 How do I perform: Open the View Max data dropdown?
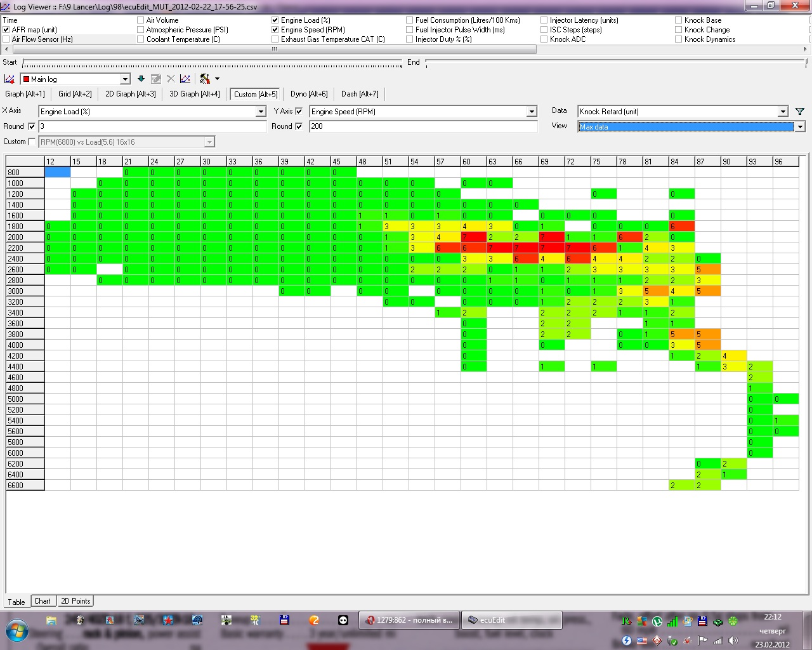pos(800,127)
